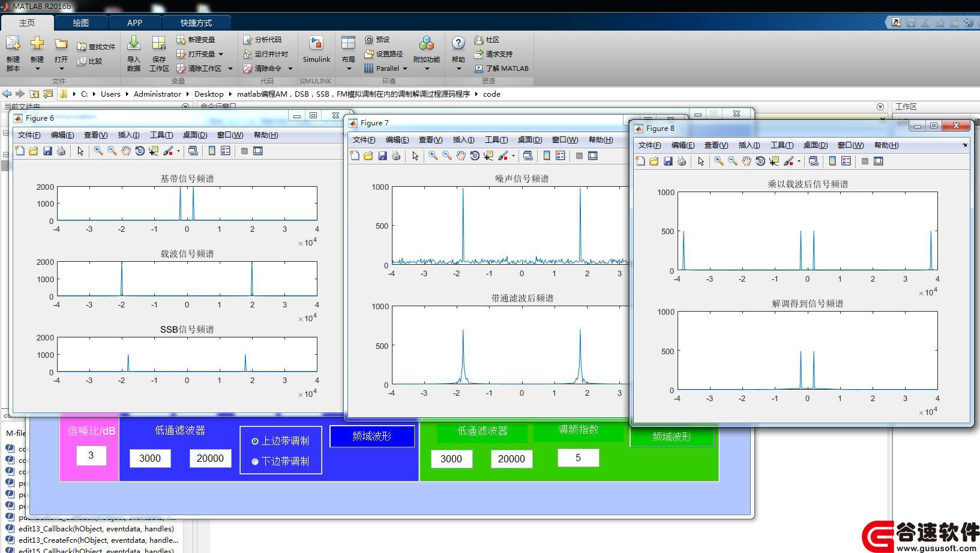Click the blue panel field showing 20000
Screen dimensions: 980x553
(x=210, y=458)
